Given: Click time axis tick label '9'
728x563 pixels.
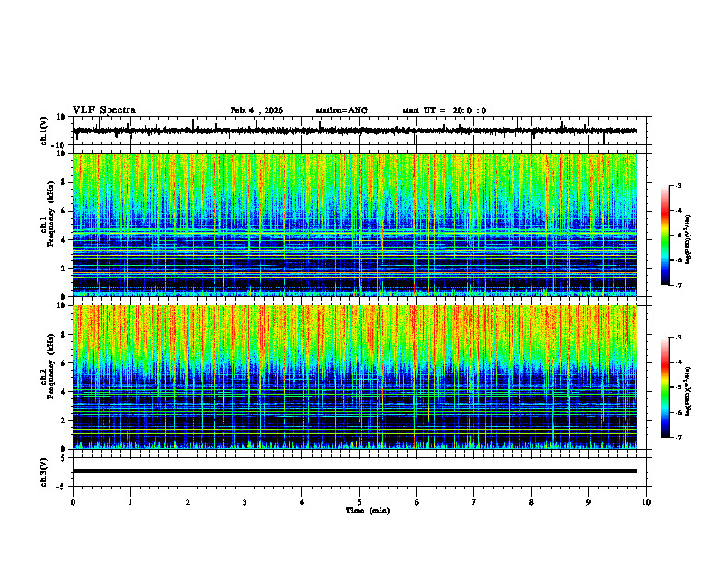Looking at the screenshot, I should click(x=588, y=502).
